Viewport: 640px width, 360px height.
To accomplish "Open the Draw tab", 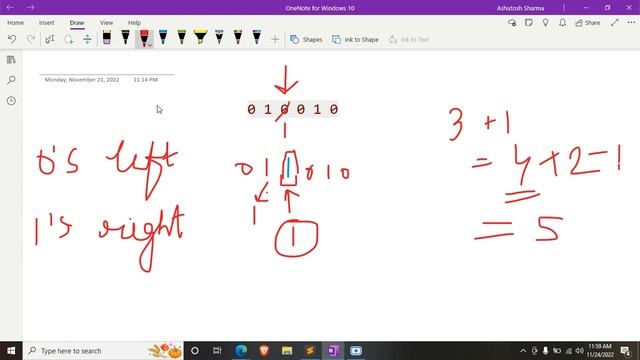I will click(77, 23).
